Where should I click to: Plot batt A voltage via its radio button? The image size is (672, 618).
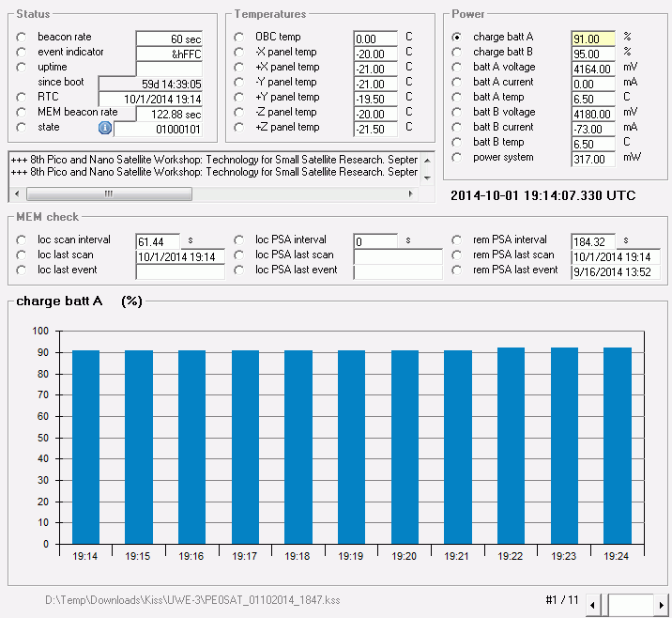(x=457, y=68)
